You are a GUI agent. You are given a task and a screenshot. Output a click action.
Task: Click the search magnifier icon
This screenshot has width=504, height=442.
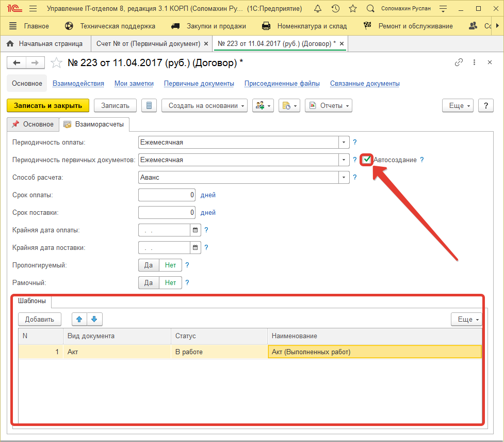370,9
